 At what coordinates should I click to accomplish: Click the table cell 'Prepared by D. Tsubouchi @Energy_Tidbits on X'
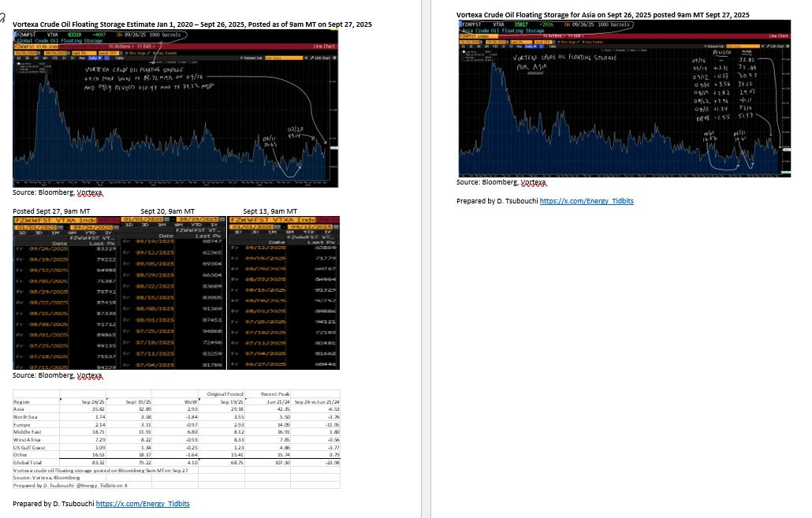(x=70, y=486)
